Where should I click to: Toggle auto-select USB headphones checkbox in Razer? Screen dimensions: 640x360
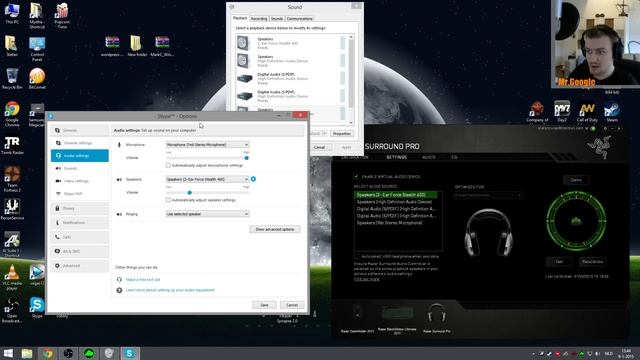[x=358, y=256]
